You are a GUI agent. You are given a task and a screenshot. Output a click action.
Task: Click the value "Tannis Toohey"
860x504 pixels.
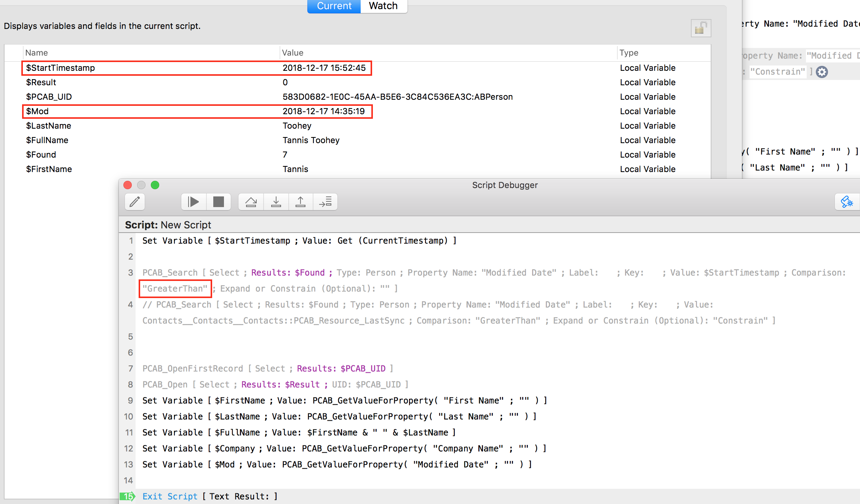point(311,140)
